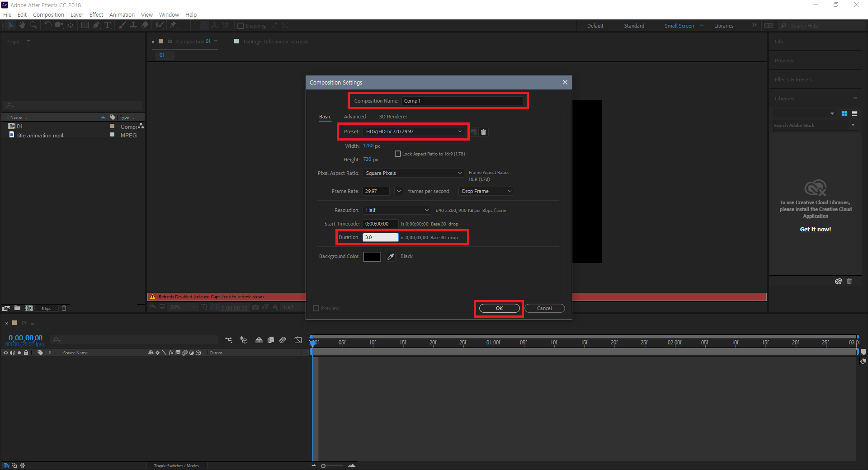This screenshot has height=470, width=868.
Task: Select the Clone Stamp tool
Action: coord(133,25)
